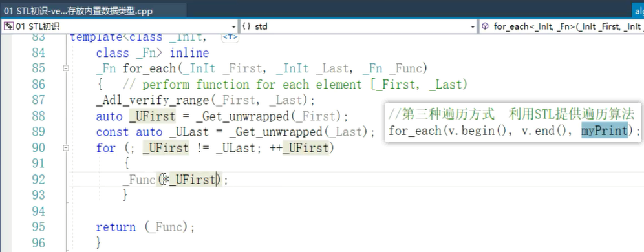Click the inline keyword on line 84

[189, 53]
